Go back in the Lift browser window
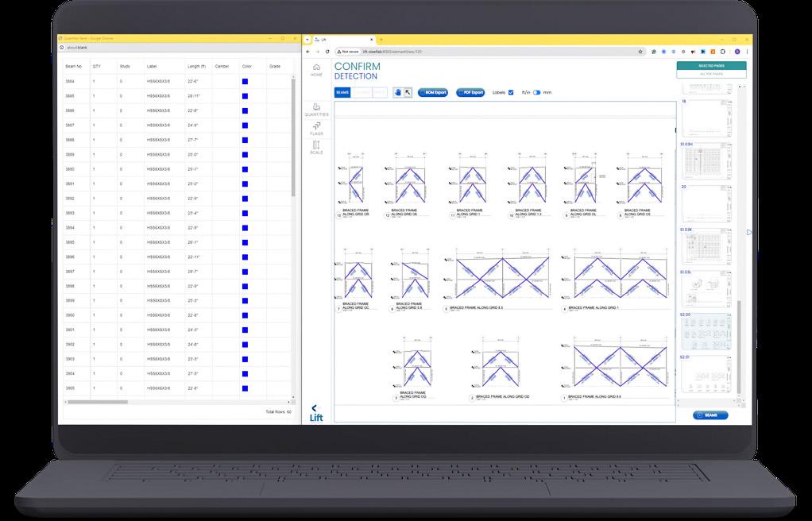 click(308, 52)
